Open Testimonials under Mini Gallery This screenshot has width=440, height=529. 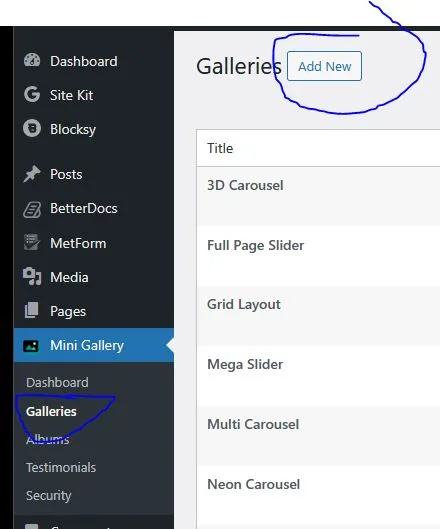[61, 468]
